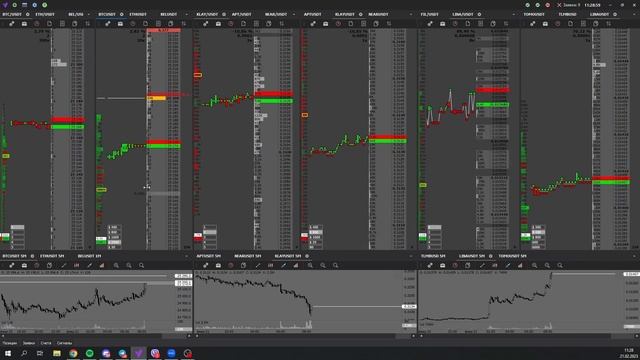Click left scroll arrow under BTCUSDT 5M chart
640x360 pixels.
3,336
